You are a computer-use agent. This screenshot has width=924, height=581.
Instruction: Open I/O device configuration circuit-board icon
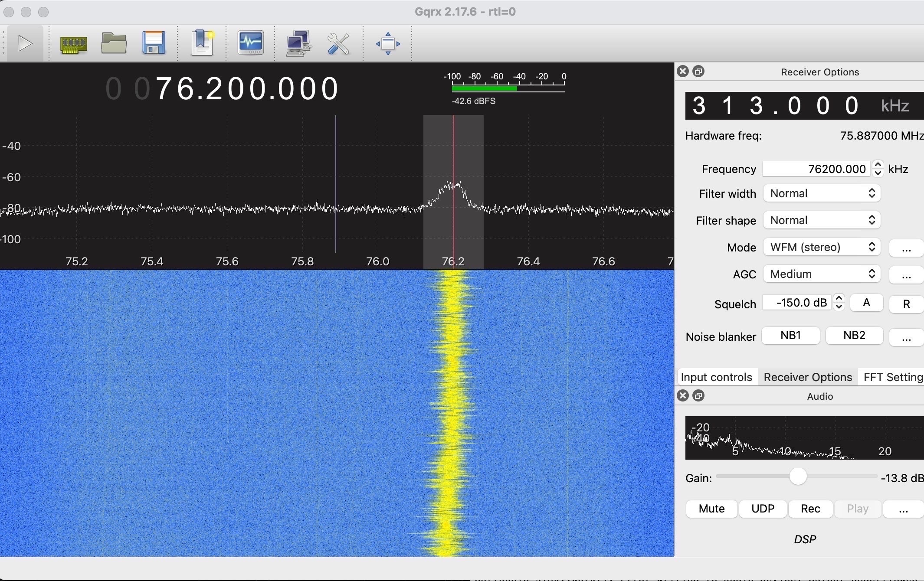click(73, 43)
